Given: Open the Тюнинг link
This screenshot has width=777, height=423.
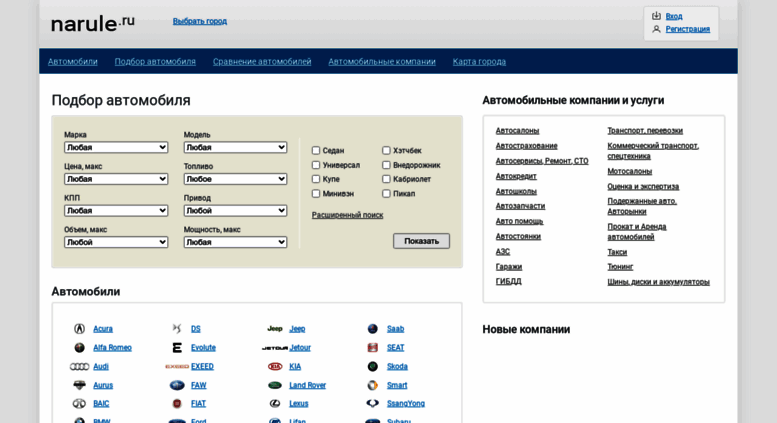Looking at the screenshot, I should click(620, 266).
